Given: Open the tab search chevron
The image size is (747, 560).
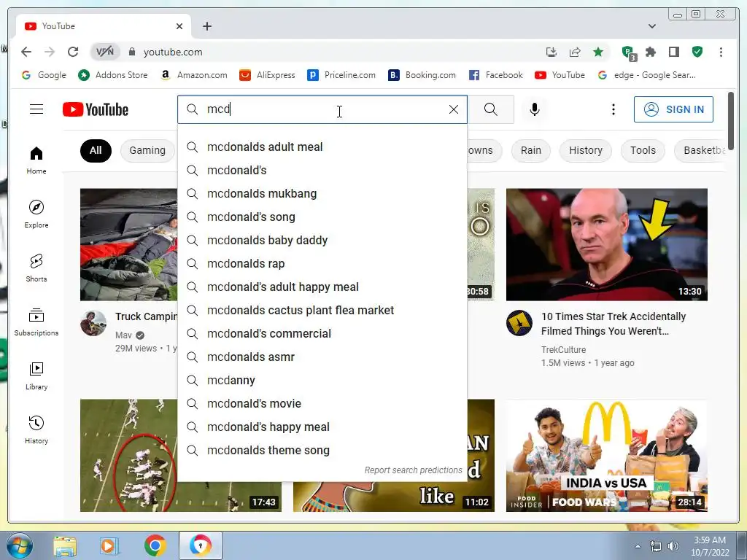Looking at the screenshot, I should click(x=652, y=26).
